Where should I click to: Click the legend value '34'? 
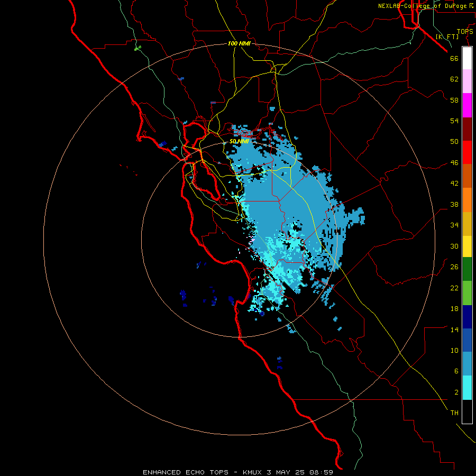click(x=454, y=225)
